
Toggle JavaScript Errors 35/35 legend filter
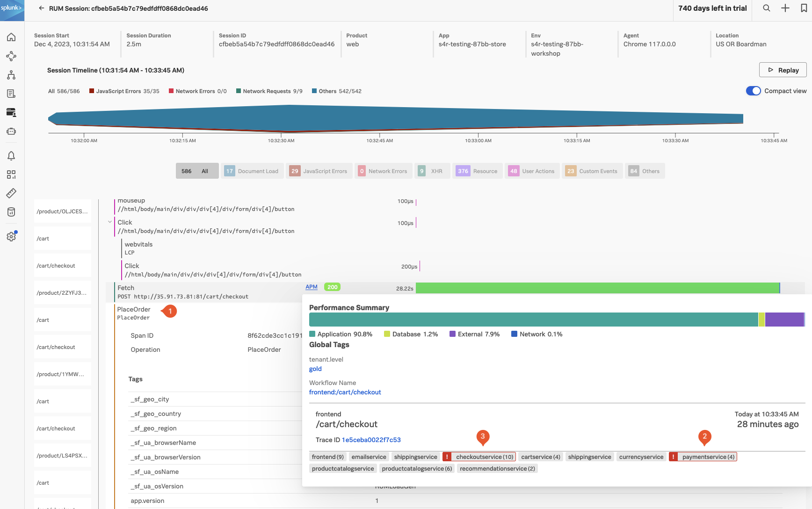[x=124, y=91]
